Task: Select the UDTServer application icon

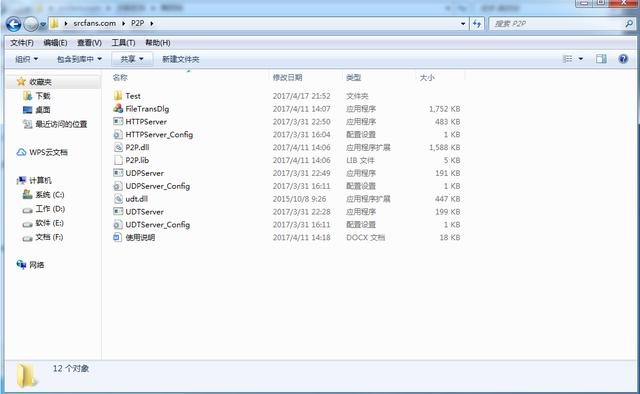Action: [118, 211]
